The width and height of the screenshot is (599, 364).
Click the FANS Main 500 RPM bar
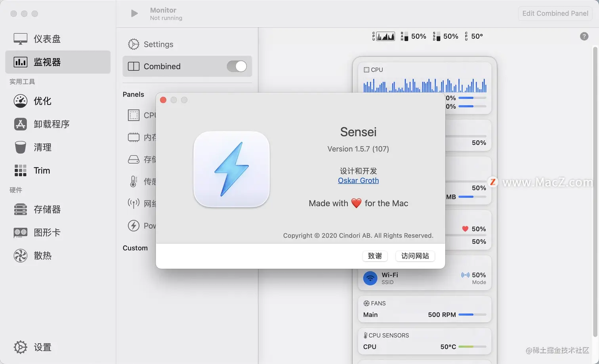(472, 315)
